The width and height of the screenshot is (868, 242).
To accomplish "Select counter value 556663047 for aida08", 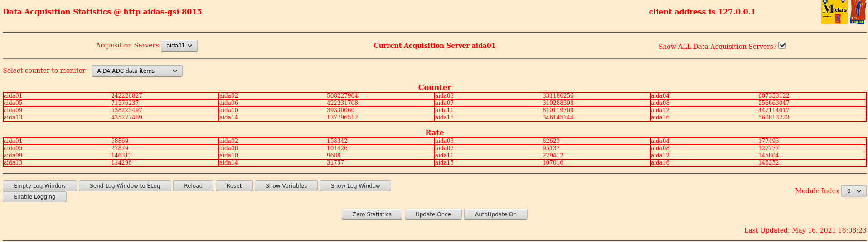I will point(774,103).
